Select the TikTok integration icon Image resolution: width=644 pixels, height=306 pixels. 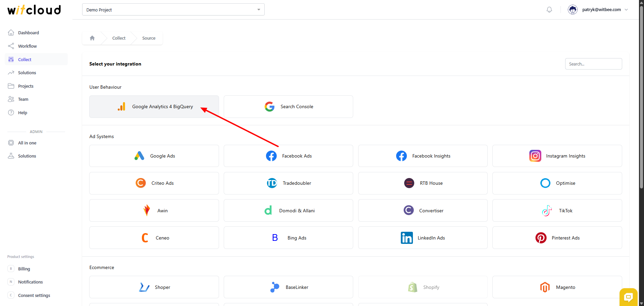(547, 211)
